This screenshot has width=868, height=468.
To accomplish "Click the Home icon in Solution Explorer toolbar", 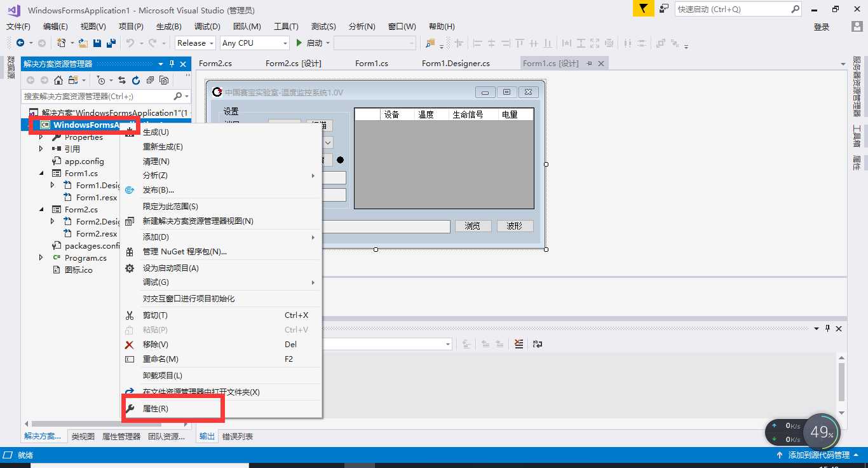I will pos(58,80).
